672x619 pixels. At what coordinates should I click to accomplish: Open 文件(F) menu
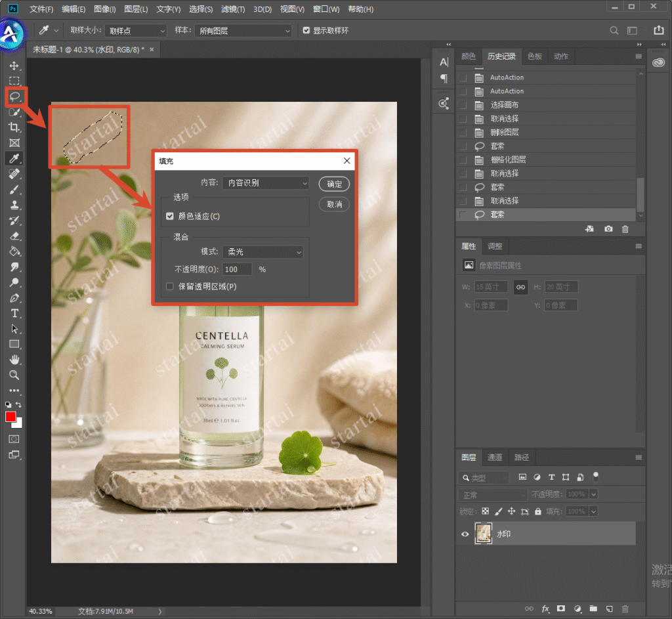[41, 9]
